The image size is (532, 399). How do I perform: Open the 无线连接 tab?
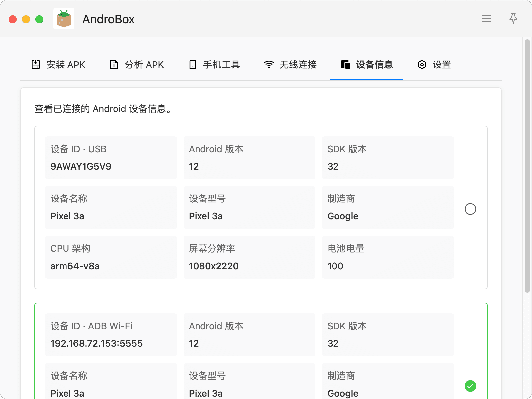(x=290, y=65)
